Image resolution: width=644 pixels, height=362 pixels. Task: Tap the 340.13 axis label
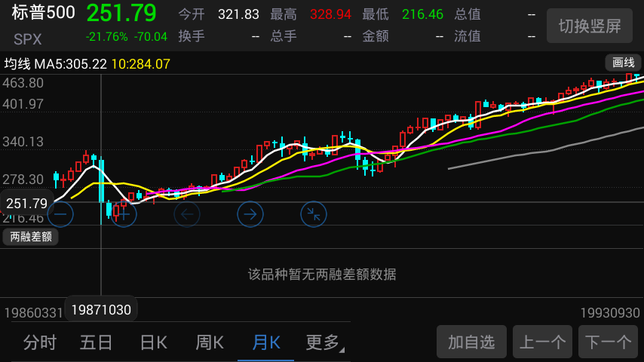tap(23, 142)
